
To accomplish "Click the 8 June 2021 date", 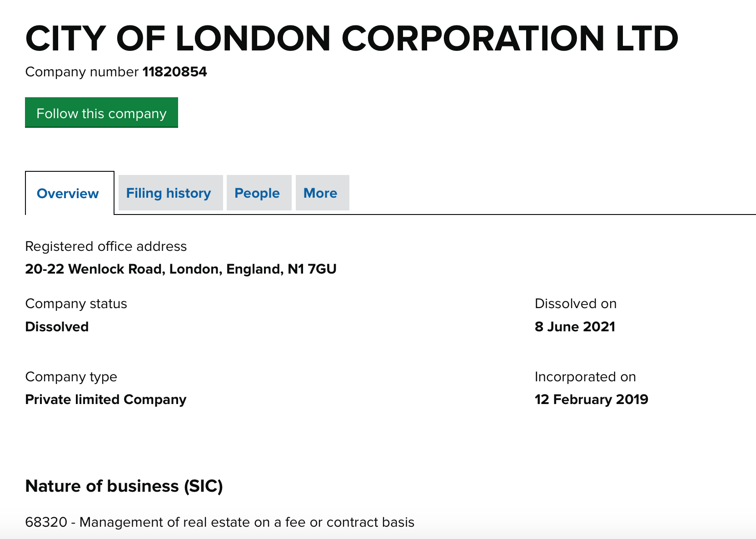I will click(575, 327).
